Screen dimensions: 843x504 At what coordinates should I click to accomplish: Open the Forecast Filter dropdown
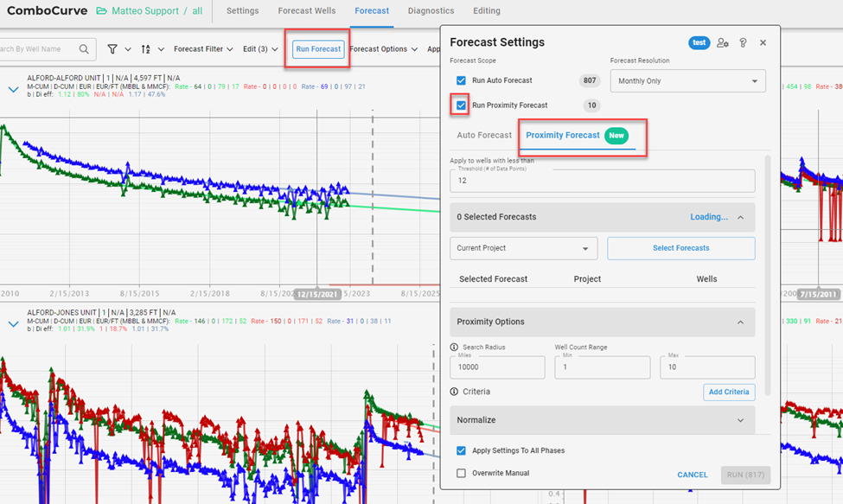point(203,49)
